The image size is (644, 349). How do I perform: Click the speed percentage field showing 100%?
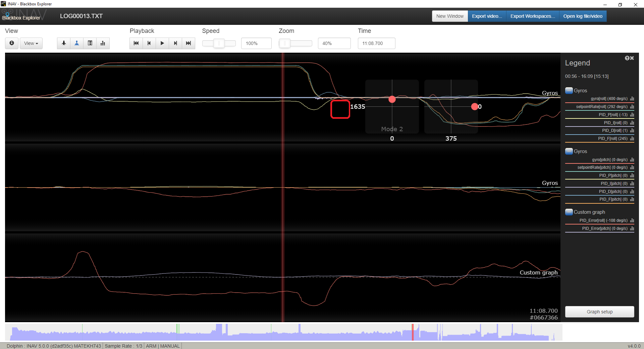coord(256,43)
